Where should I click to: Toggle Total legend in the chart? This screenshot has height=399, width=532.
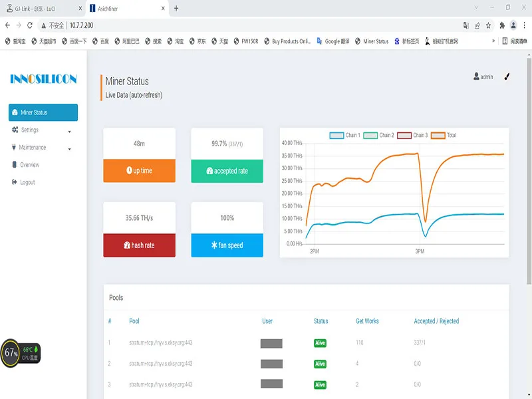[444, 136]
